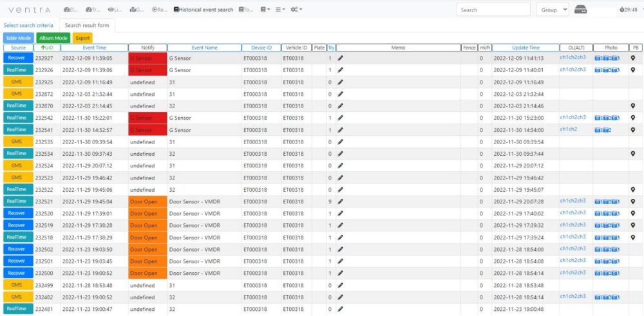
Task: Open map pin for event UID 232926
Action: (633, 70)
